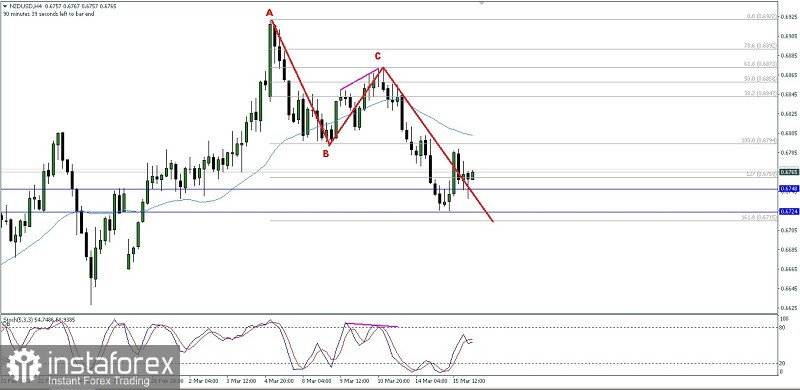Click the red wave label A
Screen dimensions: 800x390
[x=269, y=12]
